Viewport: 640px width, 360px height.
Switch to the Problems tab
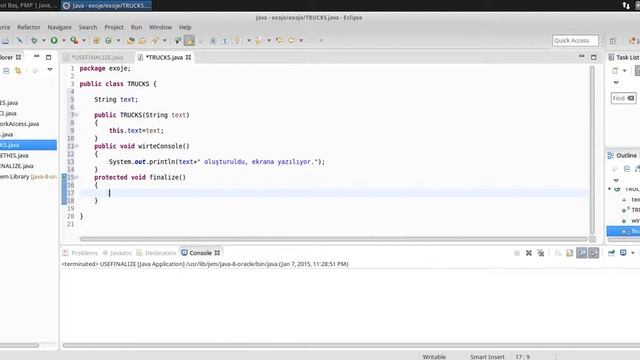[x=80, y=253]
